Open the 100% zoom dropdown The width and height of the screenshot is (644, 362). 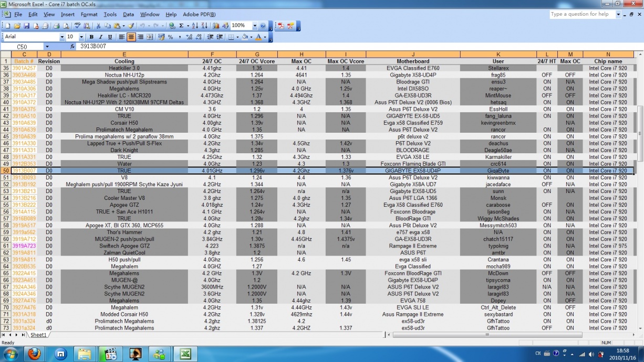pos(255,26)
